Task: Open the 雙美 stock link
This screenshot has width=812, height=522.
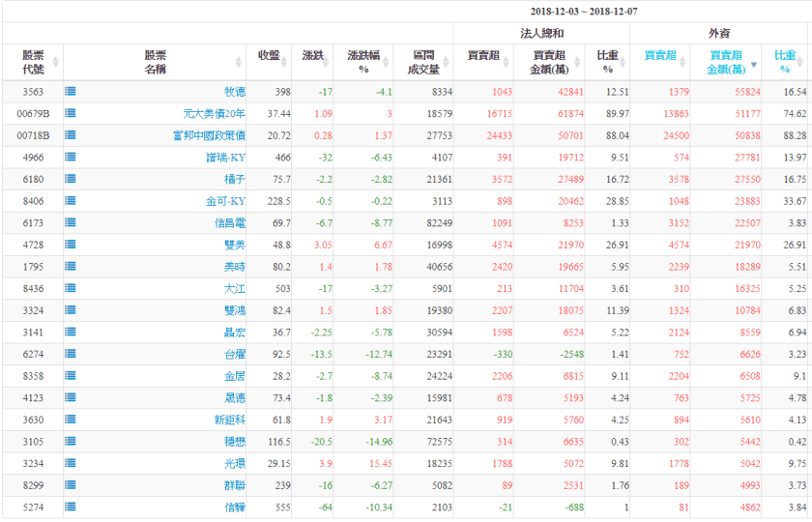Action: coord(235,245)
